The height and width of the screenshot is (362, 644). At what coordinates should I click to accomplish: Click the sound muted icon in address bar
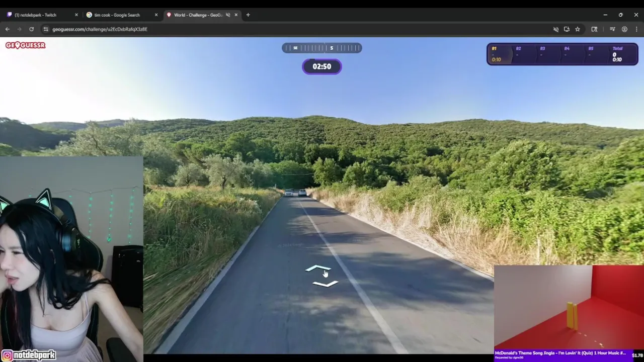pyautogui.click(x=556, y=29)
